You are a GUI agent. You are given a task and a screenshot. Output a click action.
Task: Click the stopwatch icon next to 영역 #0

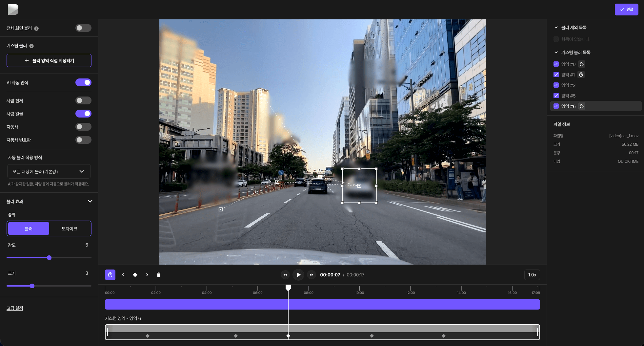[581, 64]
